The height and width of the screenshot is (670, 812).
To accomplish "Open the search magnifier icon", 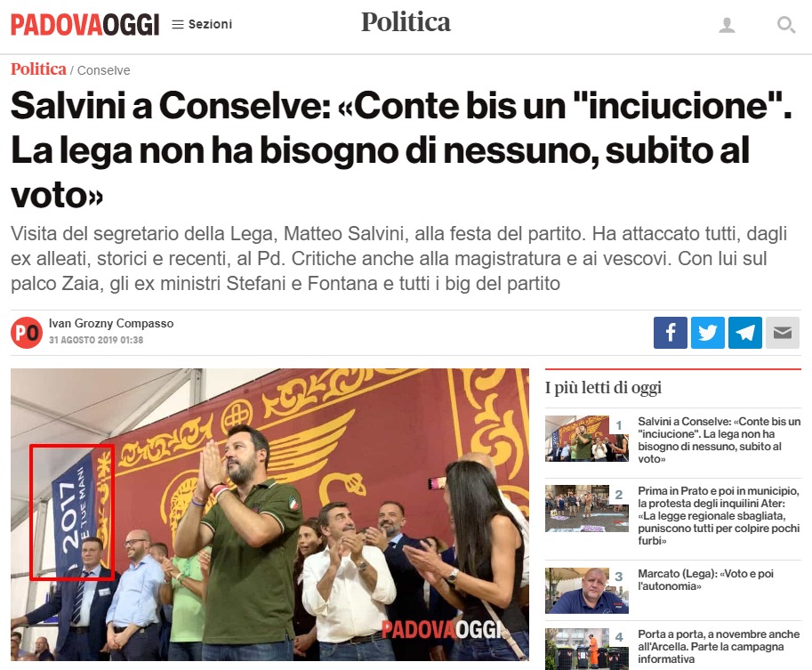I will (x=786, y=24).
